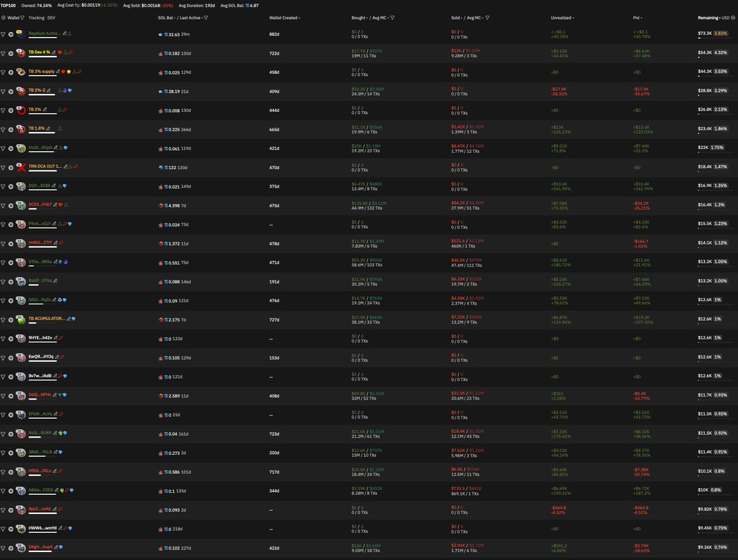Click the pencil icon beside Raydium Autho name
This screenshot has height=560, width=738.
tap(65, 33)
